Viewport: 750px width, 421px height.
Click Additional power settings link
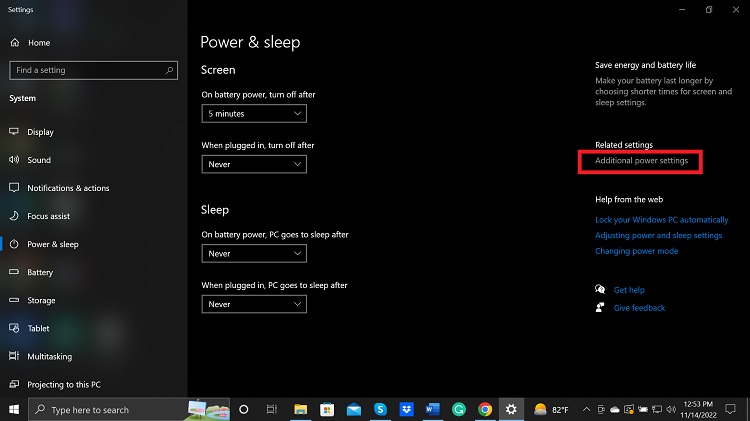641,161
